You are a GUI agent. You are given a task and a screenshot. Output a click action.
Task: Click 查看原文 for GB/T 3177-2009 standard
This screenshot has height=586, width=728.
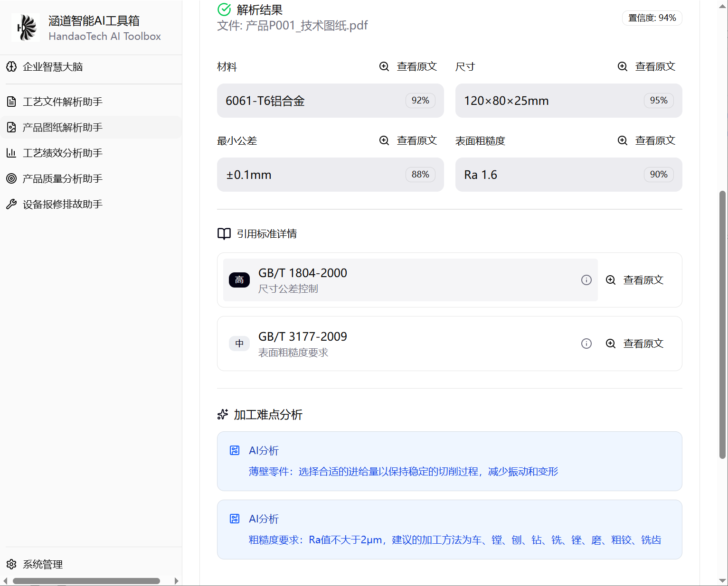[x=635, y=344]
